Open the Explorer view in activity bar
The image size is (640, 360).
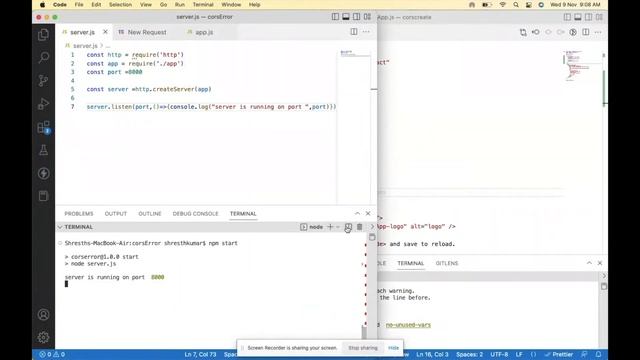43,35
